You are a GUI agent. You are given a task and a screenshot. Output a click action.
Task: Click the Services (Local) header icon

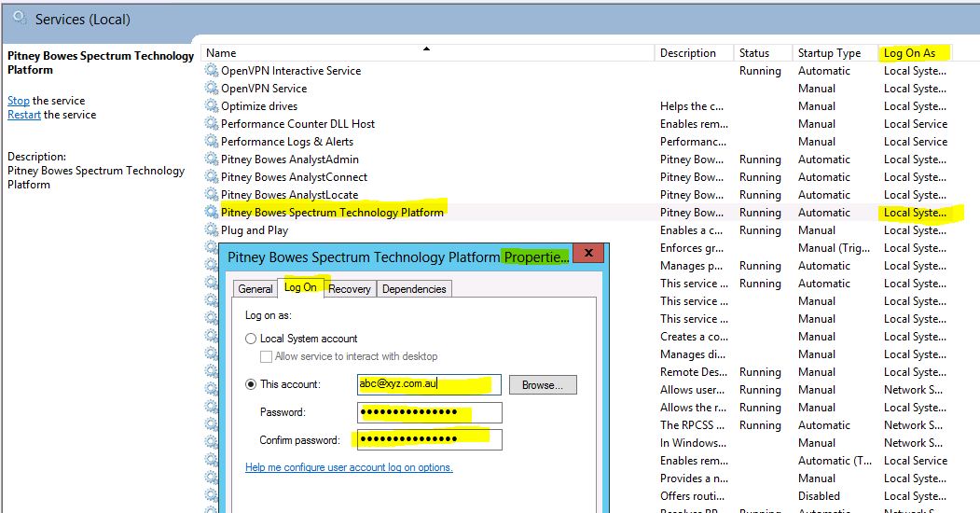(x=20, y=18)
